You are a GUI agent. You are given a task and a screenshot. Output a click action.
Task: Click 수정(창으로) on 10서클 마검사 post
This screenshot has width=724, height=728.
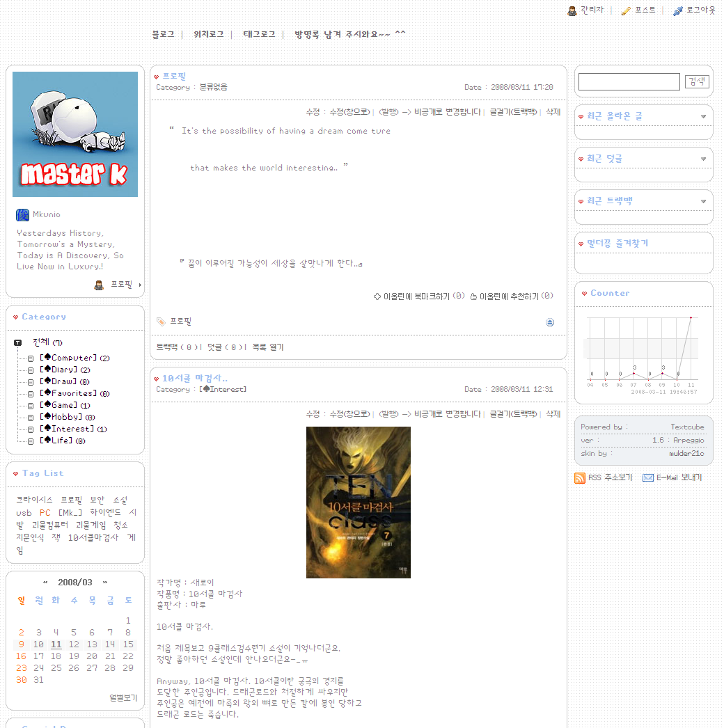click(x=349, y=413)
